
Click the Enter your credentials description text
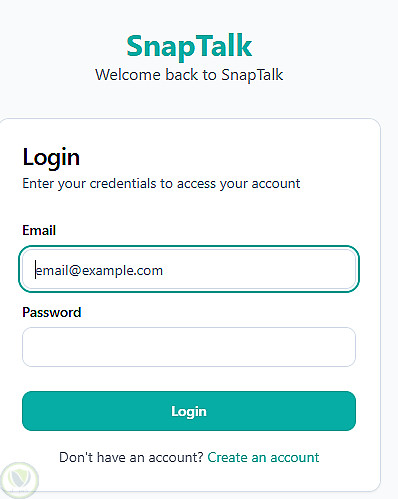coord(161,184)
